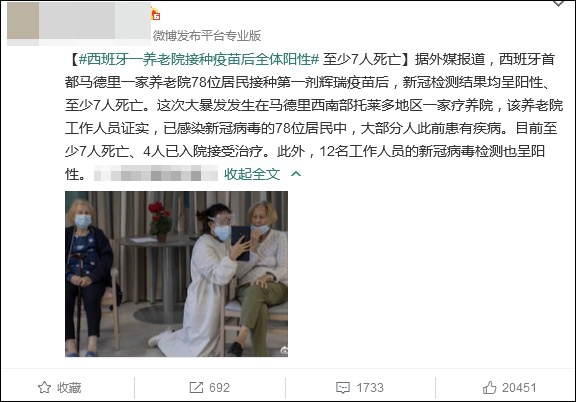Collapse post using the upward chevron

pos(296,174)
